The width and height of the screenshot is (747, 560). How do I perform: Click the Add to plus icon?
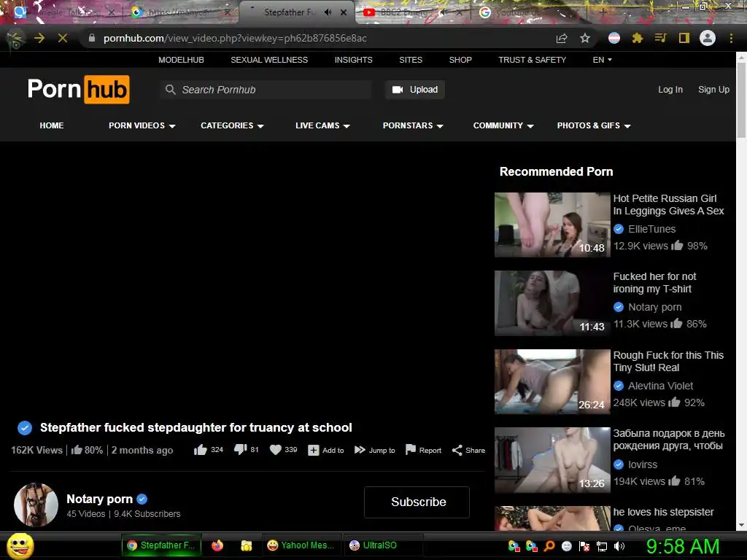314,450
